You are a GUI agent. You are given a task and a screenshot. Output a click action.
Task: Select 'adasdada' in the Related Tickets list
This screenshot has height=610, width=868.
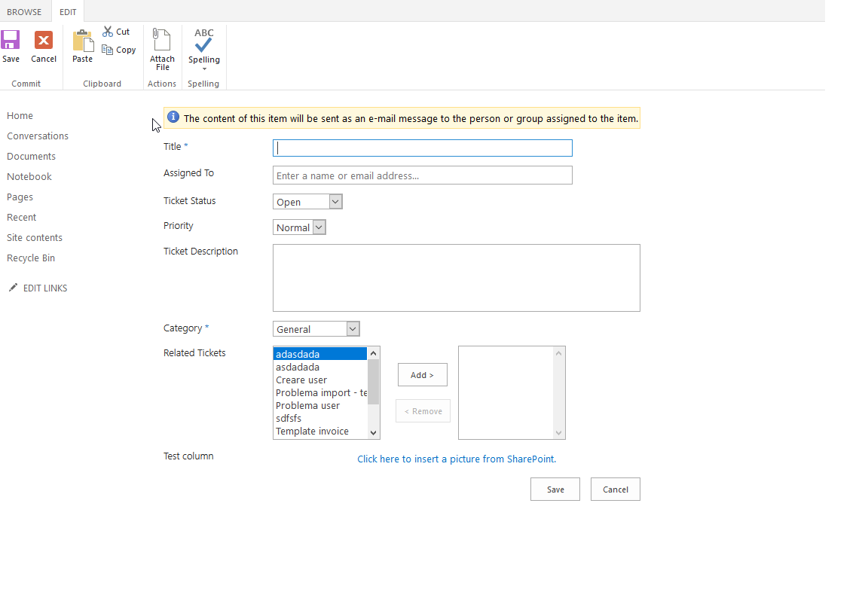[x=320, y=354]
